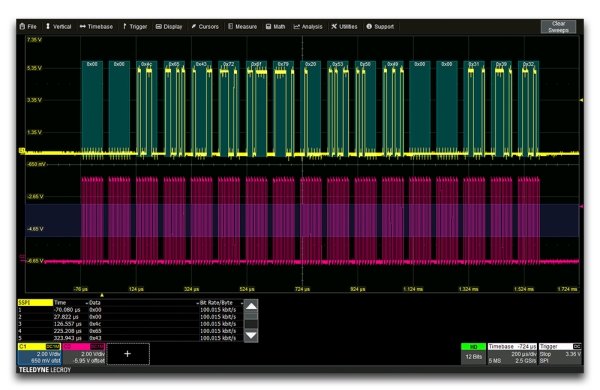Viewport: 600px width, 390px height.
Task: Click the 3.36 V trigger level value
Action: pos(573,354)
